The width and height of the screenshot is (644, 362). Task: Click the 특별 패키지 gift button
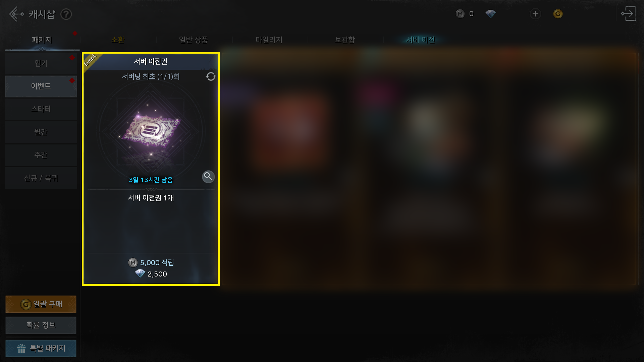click(41, 349)
